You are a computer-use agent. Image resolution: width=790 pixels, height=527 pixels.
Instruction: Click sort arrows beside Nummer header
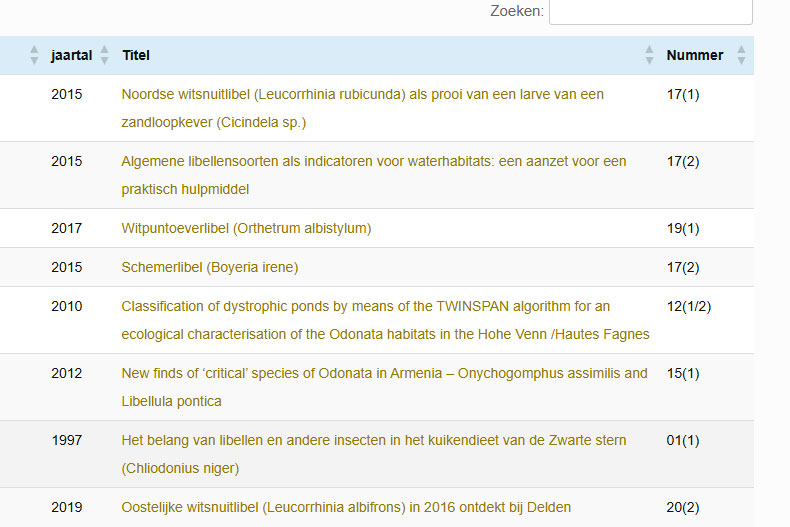pos(741,56)
